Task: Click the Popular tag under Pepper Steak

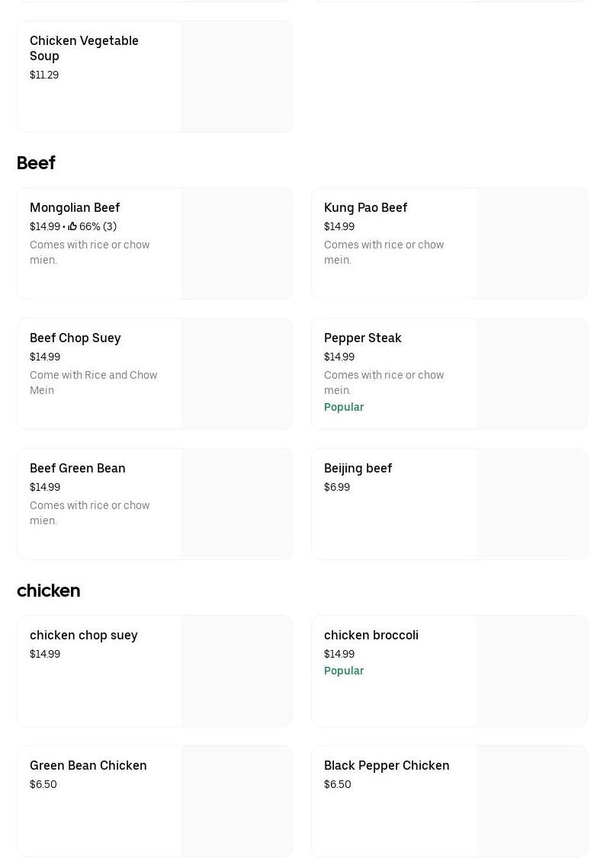Action: [x=344, y=407]
